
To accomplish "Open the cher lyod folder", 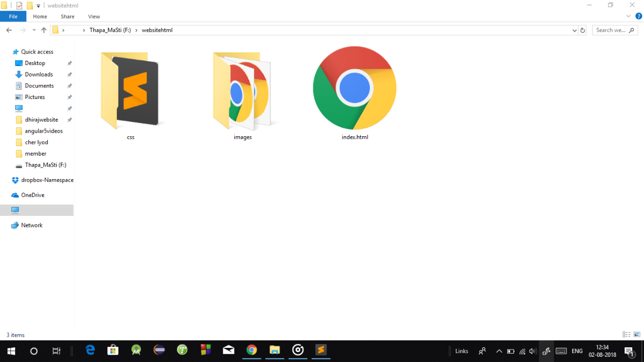I will pos(36,142).
